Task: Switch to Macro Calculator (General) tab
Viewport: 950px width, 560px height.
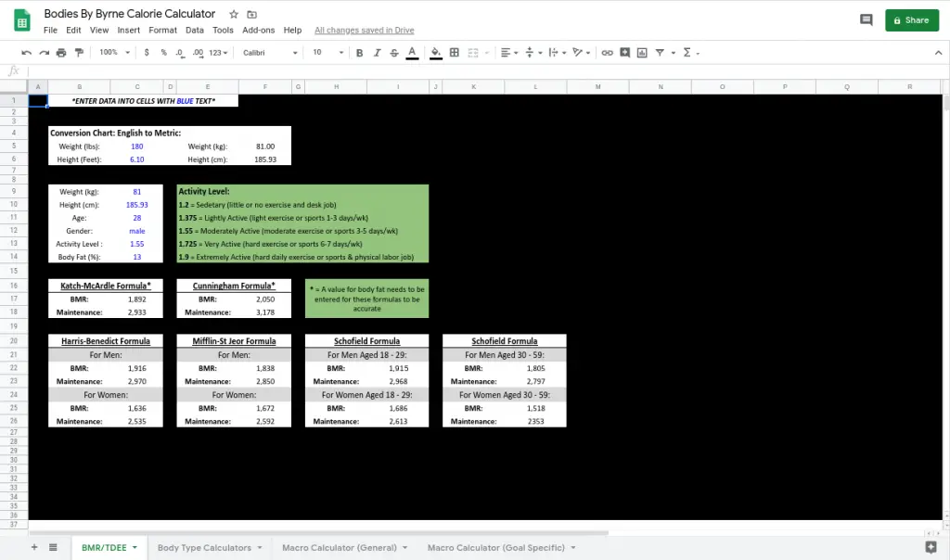Action: click(x=340, y=547)
